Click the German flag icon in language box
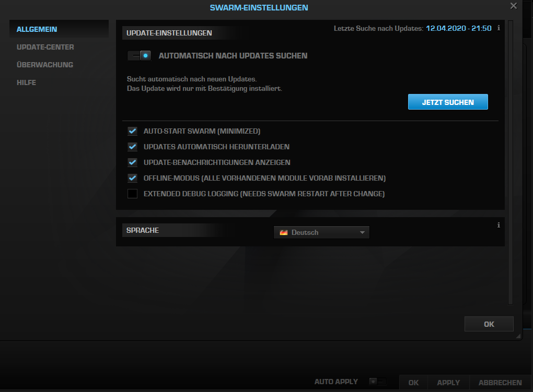Image resolution: width=533 pixels, height=392 pixels. click(x=284, y=233)
